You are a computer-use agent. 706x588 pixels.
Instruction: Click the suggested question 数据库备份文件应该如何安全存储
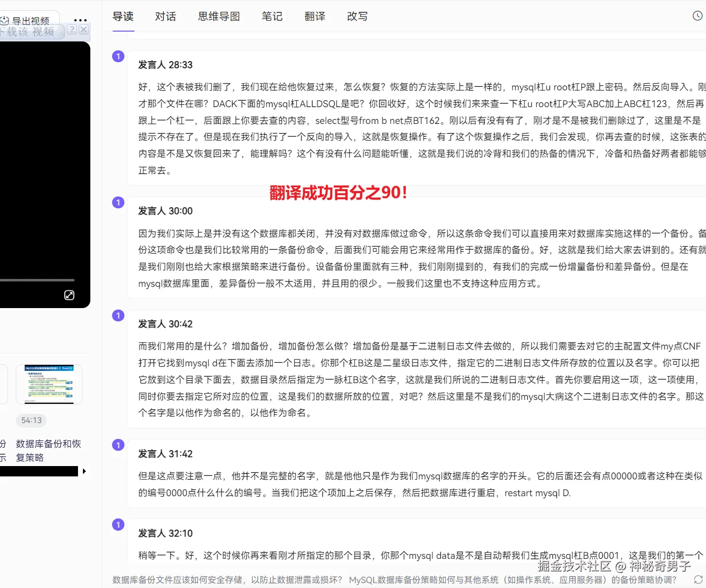(227, 580)
